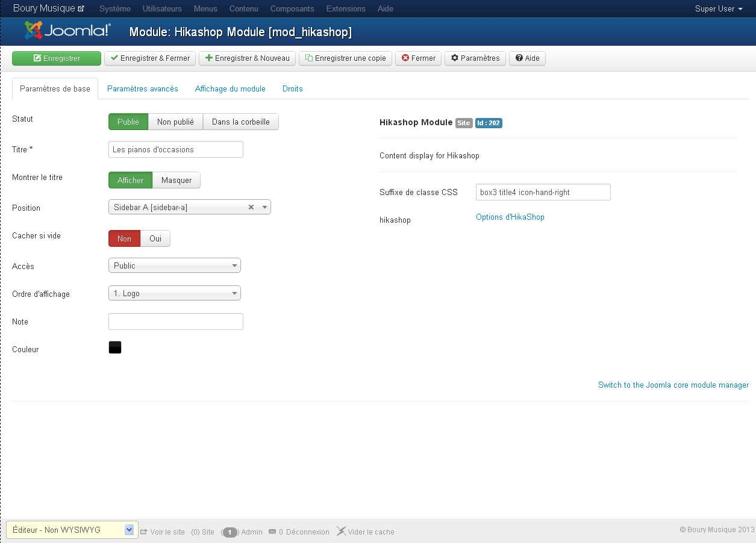Screen dimensions: 756x543
Task: Click the '(0) Site' footer text
Action: pyautogui.click(x=202, y=532)
